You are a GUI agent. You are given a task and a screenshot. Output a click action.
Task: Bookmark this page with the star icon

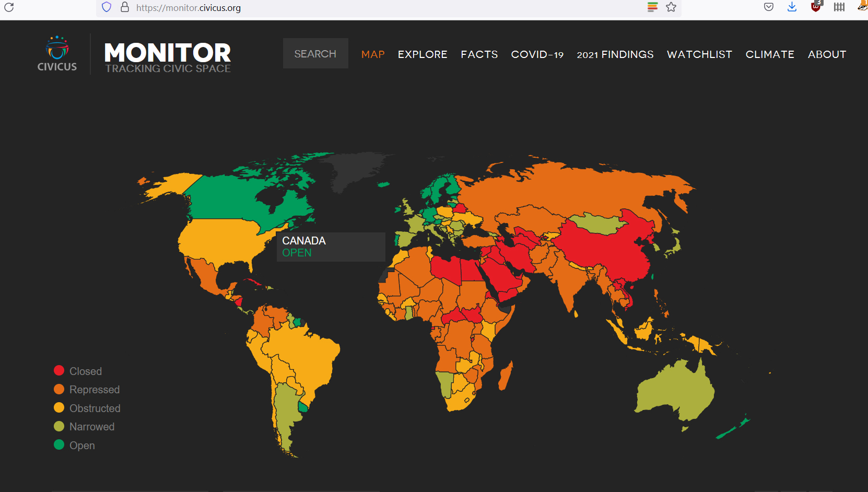point(671,7)
